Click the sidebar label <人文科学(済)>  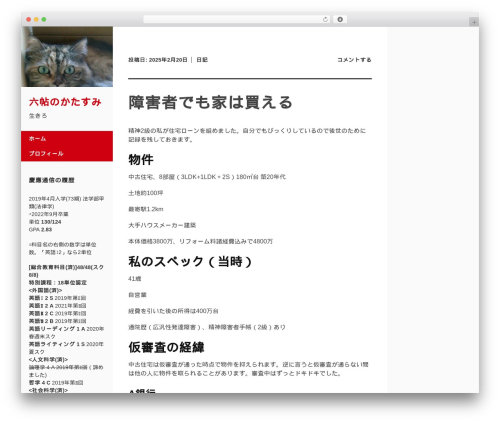coord(48,359)
